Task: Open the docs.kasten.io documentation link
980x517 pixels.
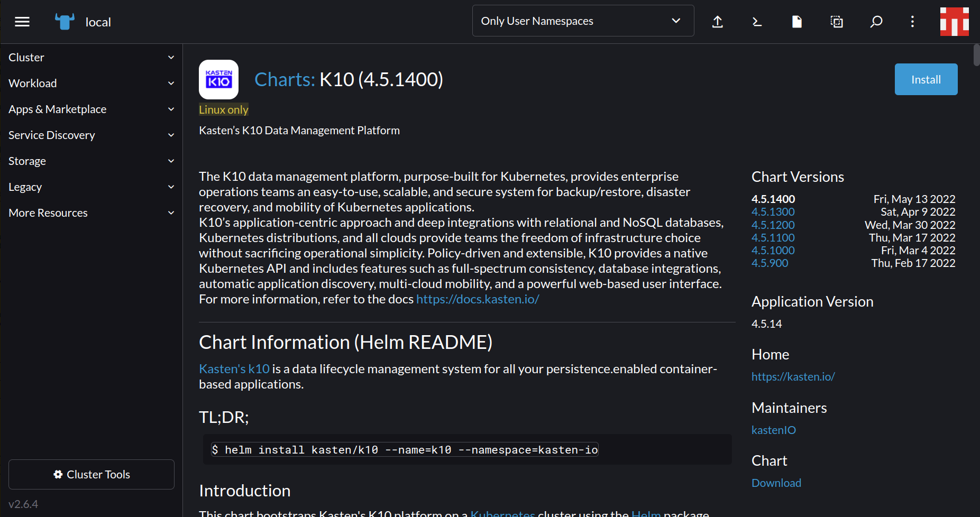Action: click(x=477, y=299)
